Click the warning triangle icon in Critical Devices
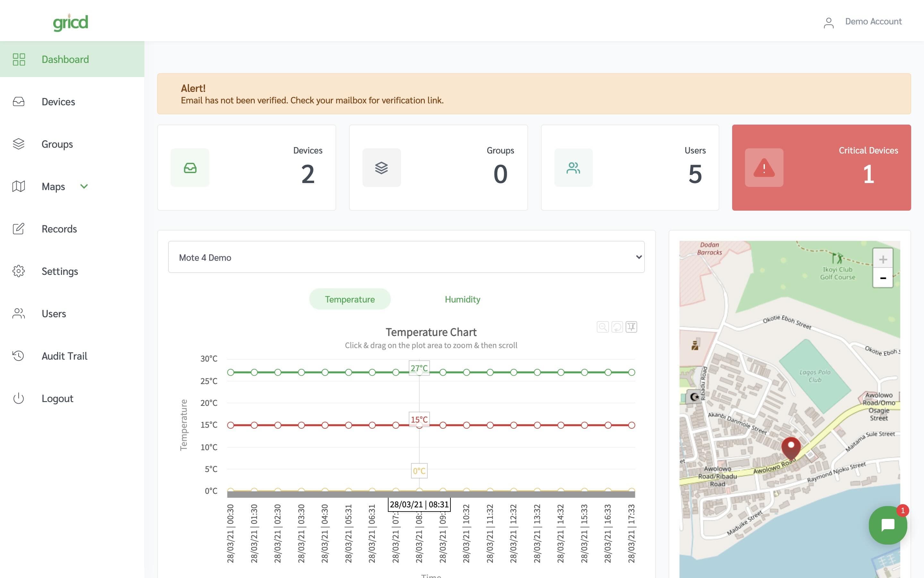924x578 pixels. (764, 167)
